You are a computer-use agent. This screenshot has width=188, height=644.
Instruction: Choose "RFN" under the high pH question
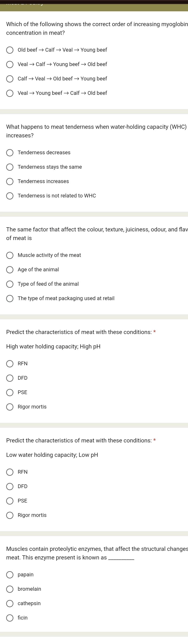(x=10, y=364)
